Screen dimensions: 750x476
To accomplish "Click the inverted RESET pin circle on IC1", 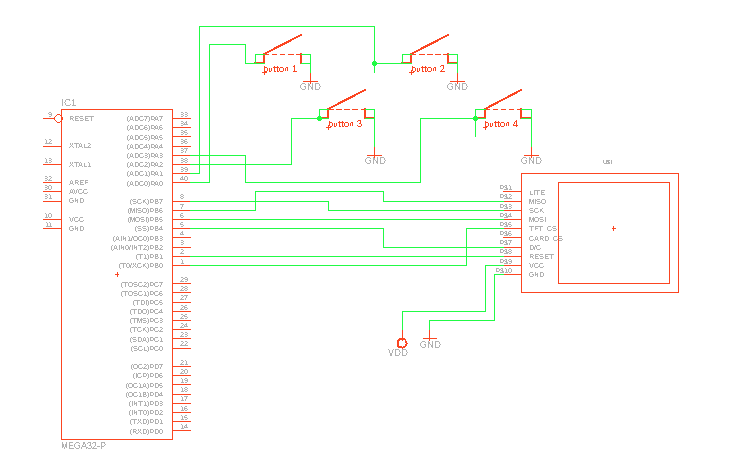I will click(58, 119).
